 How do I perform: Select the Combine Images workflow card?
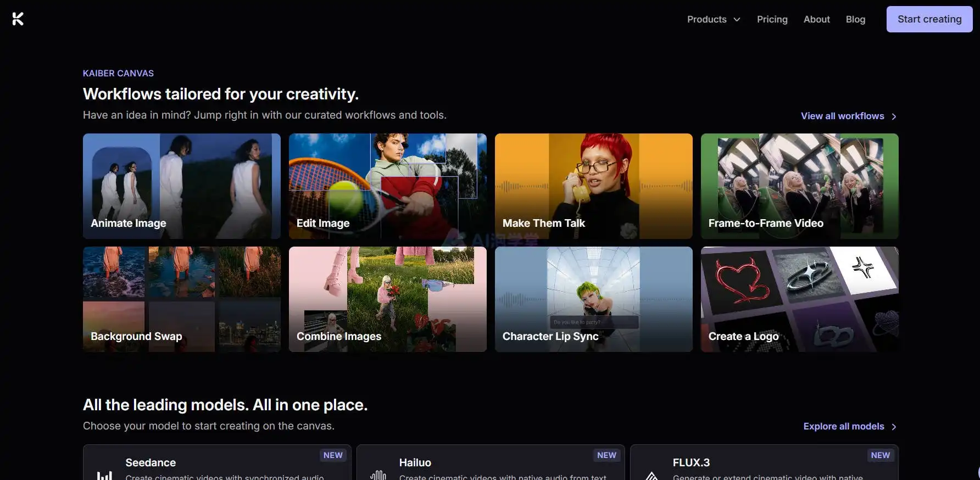388,299
